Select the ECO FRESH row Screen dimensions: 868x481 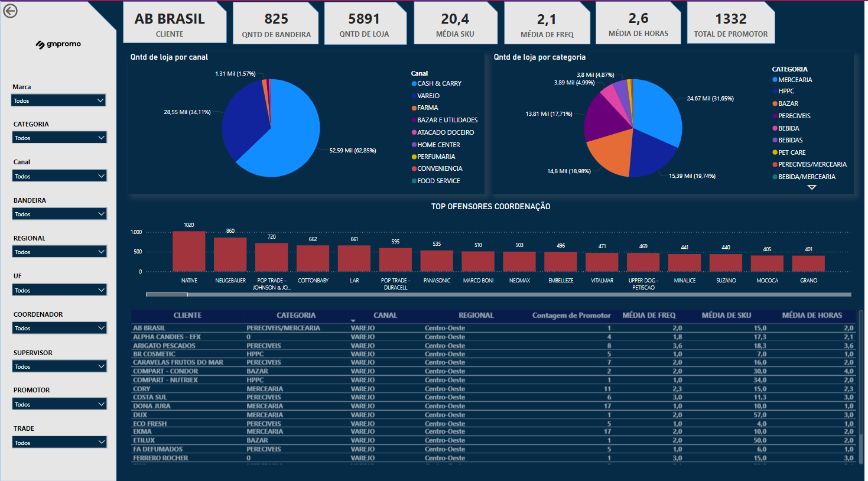coord(493,424)
